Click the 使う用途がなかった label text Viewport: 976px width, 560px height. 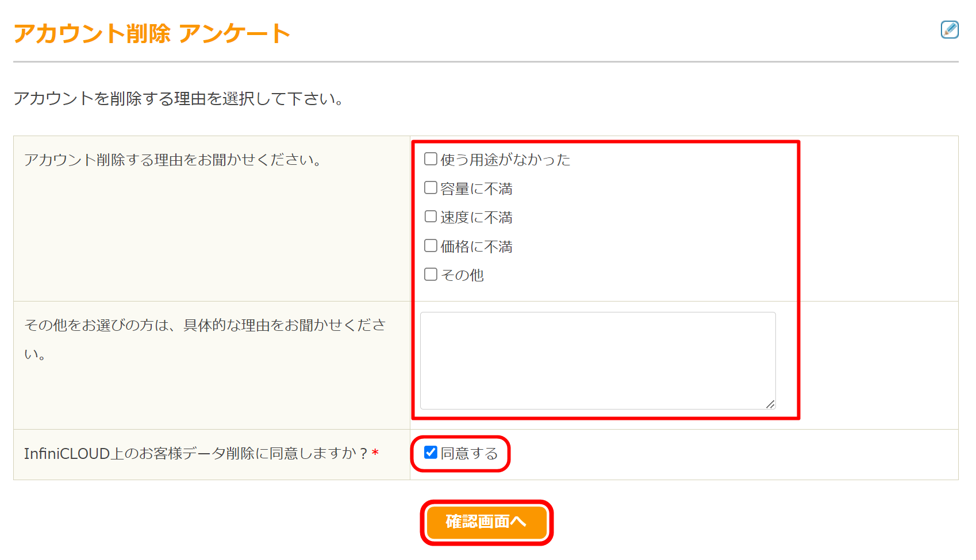pos(505,160)
